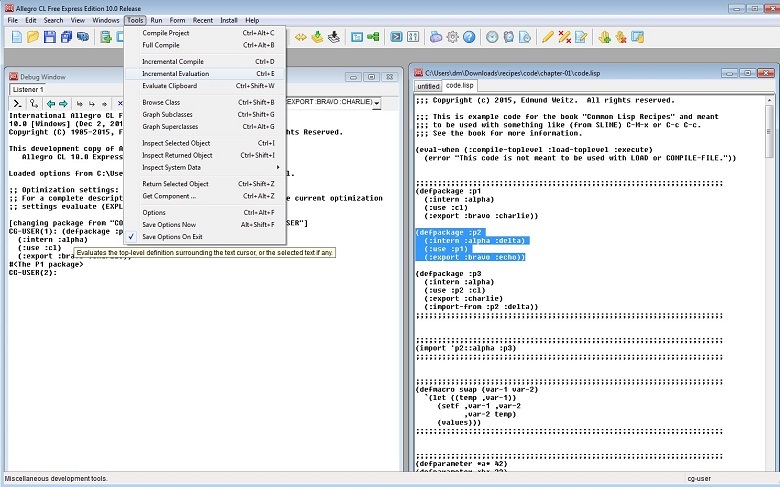780x487 pixels.
Task: Click the listener prompt icon in Debug Window
Action: pyautogui.click(x=17, y=103)
